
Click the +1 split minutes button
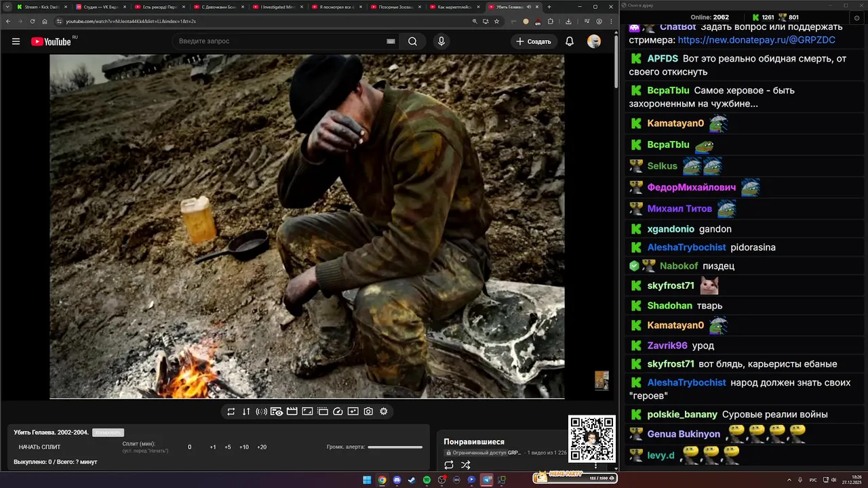[x=213, y=447]
